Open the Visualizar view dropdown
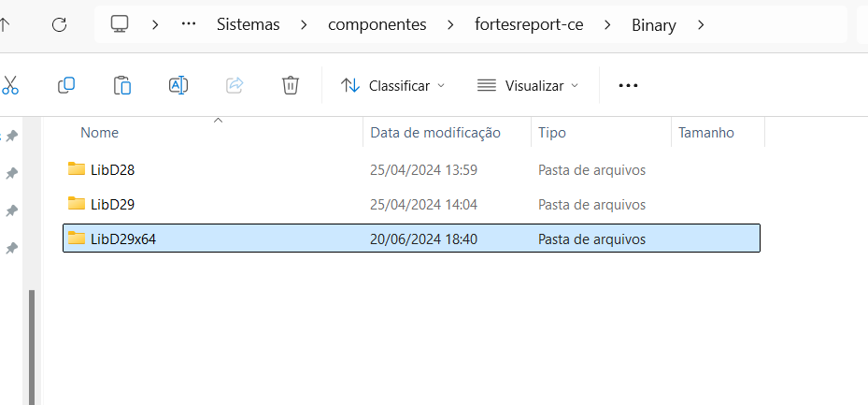The image size is (868, 405). point(528,86)
